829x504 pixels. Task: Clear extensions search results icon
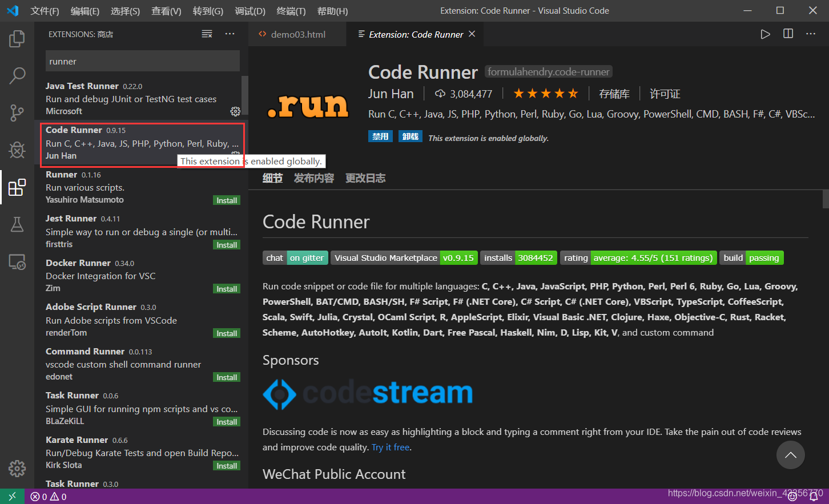tap(207, 34)
